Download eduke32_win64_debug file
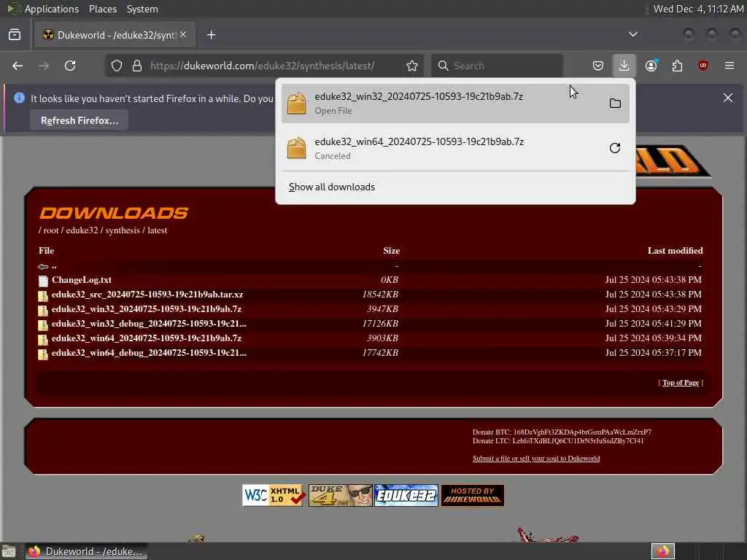The height and width of the screenshot is (560, 747). pyautogui.click(x=149, y=353)
